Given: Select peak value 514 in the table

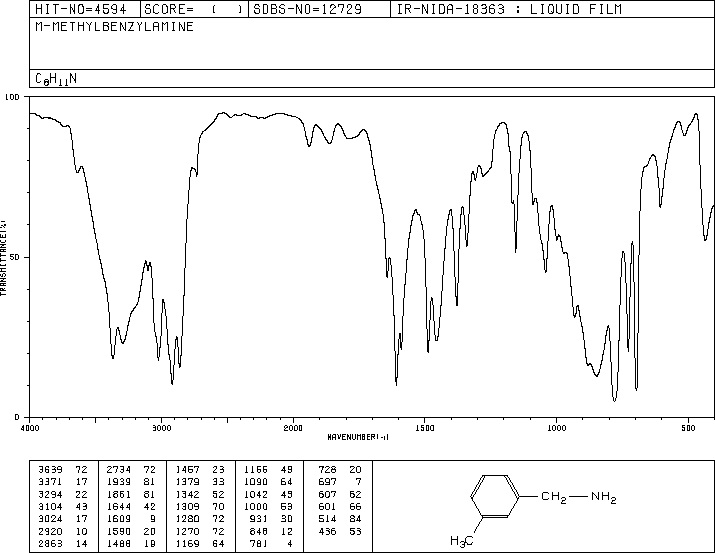Looking at the screenshot, I should 327,519.
